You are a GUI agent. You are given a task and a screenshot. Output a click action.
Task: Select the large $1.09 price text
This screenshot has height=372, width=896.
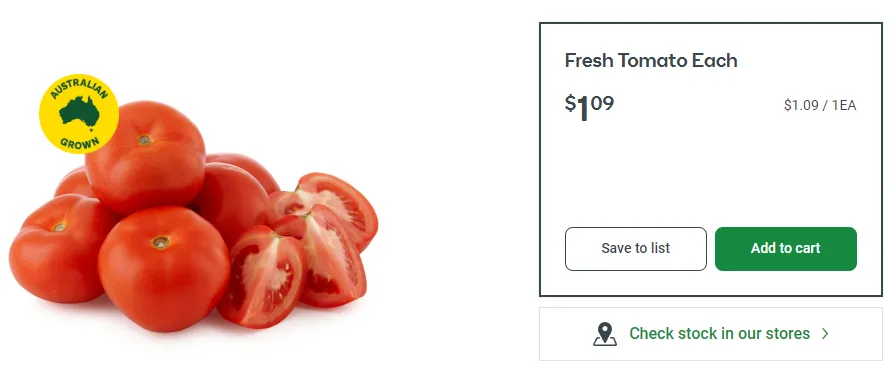pos(589,107)
